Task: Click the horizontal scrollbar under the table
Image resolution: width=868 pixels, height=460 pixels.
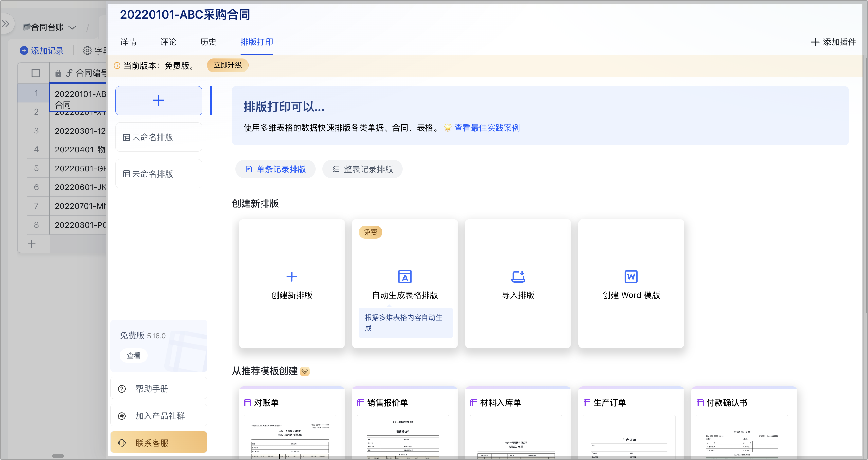Action: pos(58,456)
